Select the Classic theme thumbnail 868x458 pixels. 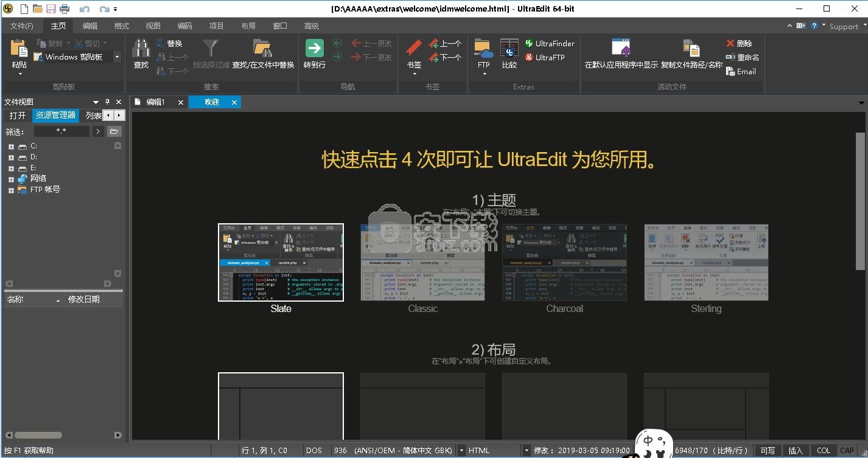click(423, 263)
